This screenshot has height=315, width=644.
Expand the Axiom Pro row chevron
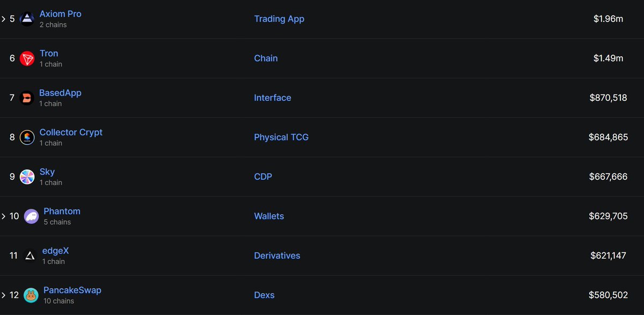tap(3, 19)
